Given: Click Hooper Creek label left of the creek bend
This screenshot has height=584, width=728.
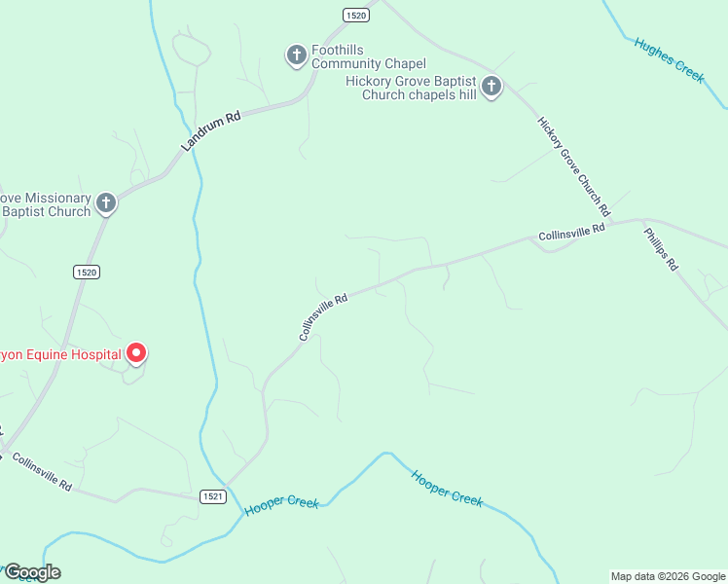Looking at the screenshot, I should (x=281, y=505).
